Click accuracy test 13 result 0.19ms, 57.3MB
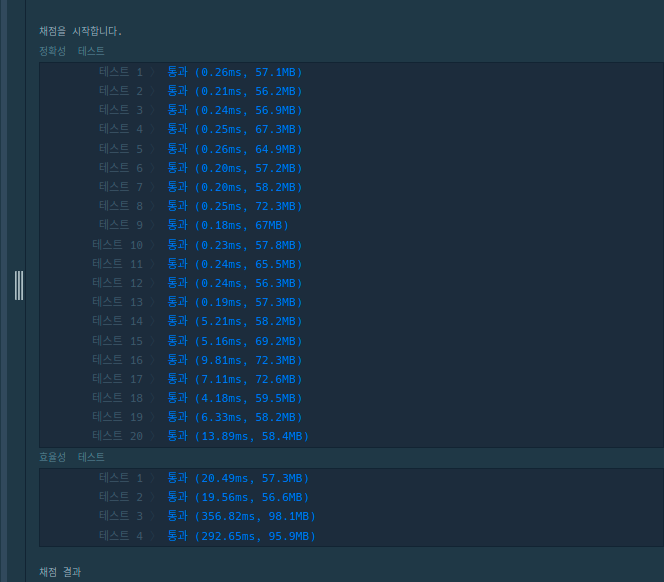Image resolution: width=664 pixels, height=582 pixels. click(235, 302)
